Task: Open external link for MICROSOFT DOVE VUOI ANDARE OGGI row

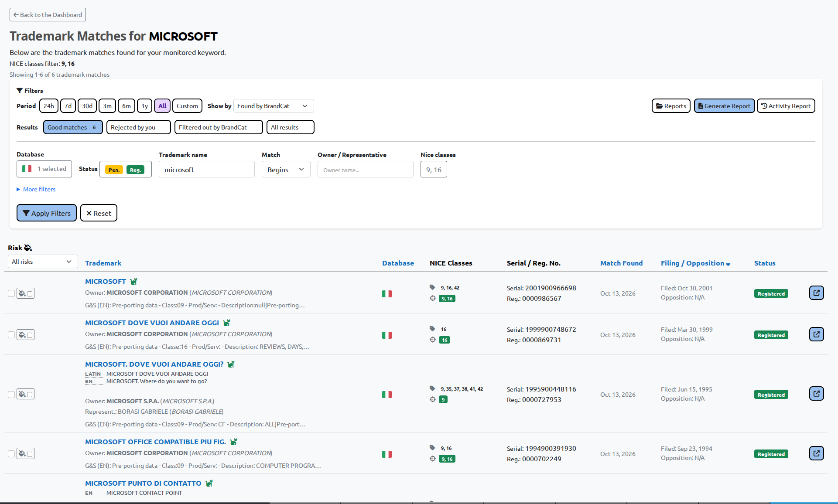Action: 816,334
